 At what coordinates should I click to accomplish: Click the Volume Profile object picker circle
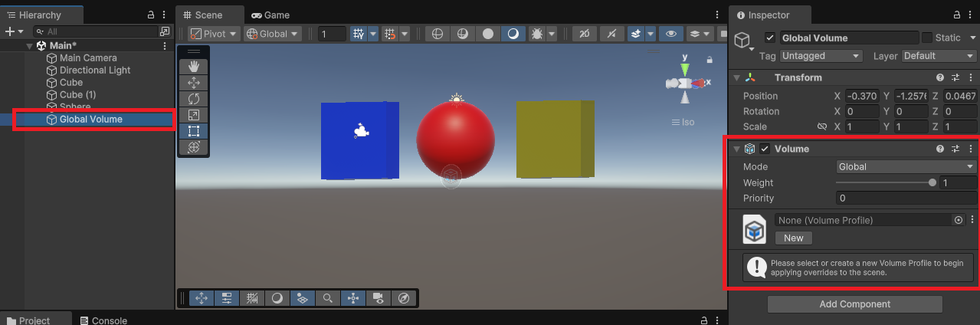pos(958,220)
